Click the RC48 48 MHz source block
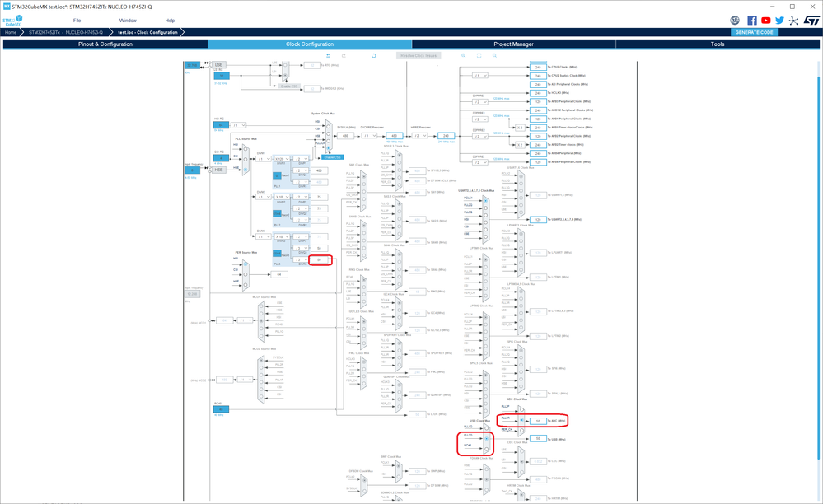This screenshot has width=823, height=504. [221, 409]
